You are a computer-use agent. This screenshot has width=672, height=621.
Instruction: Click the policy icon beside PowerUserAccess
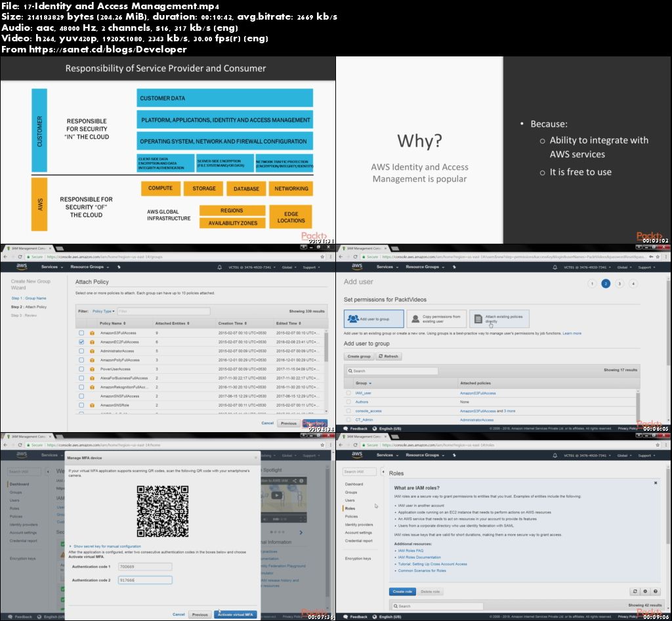click(92, 369)
